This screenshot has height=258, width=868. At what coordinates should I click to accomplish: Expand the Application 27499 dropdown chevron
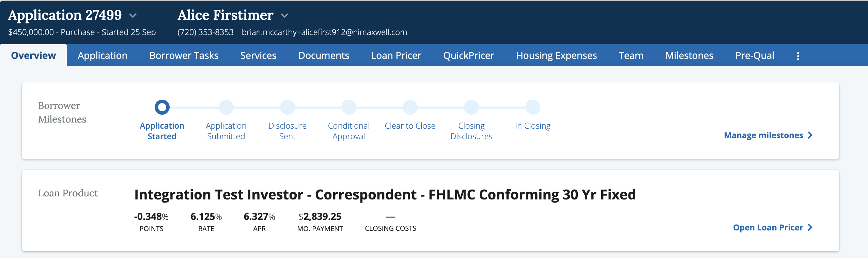click(133, 16)
